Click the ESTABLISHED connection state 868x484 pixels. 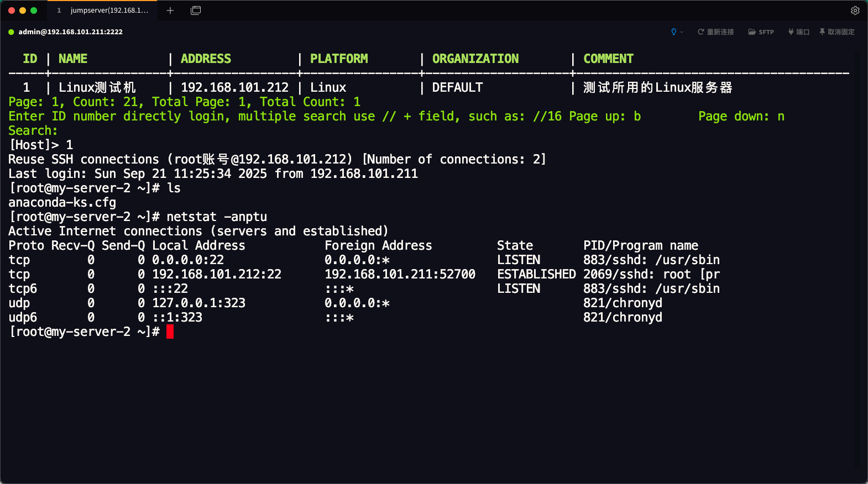coord(536,274)
